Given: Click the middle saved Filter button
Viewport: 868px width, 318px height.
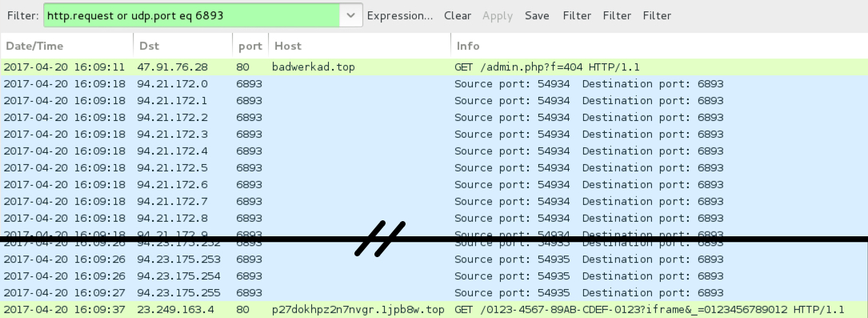Looking at the screenshot, I should point(618,15).
